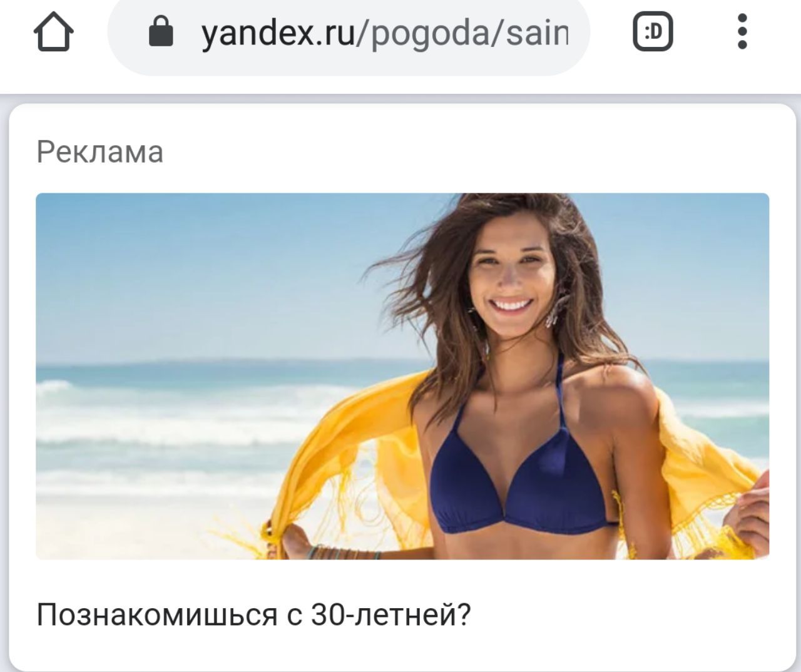
Task: Open the tab switcher icon
Action: (653, 31)
